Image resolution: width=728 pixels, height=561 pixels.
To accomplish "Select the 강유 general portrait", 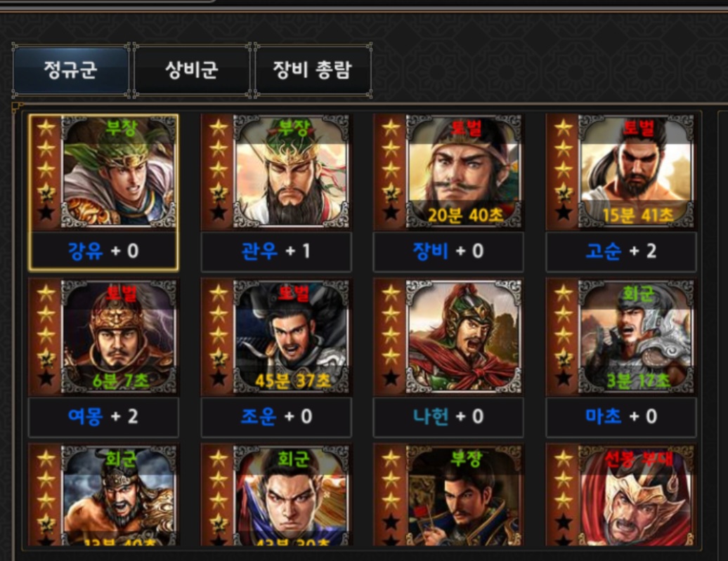I will 119,172.
